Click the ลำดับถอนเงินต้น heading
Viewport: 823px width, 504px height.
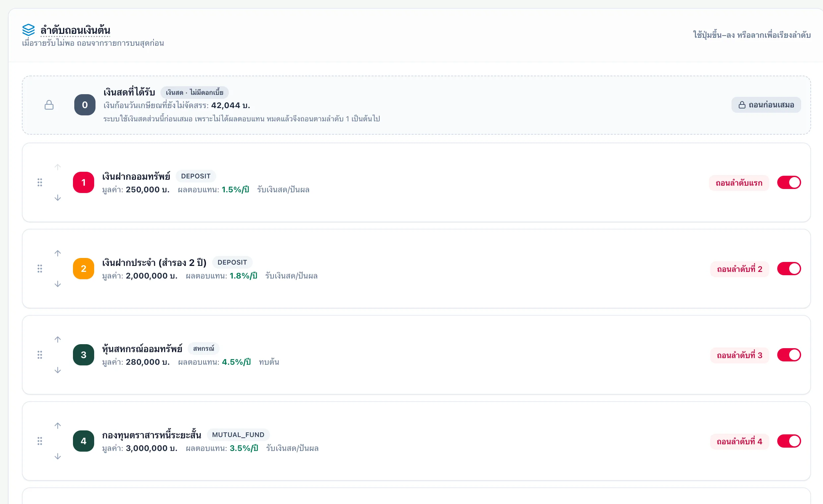76,30
